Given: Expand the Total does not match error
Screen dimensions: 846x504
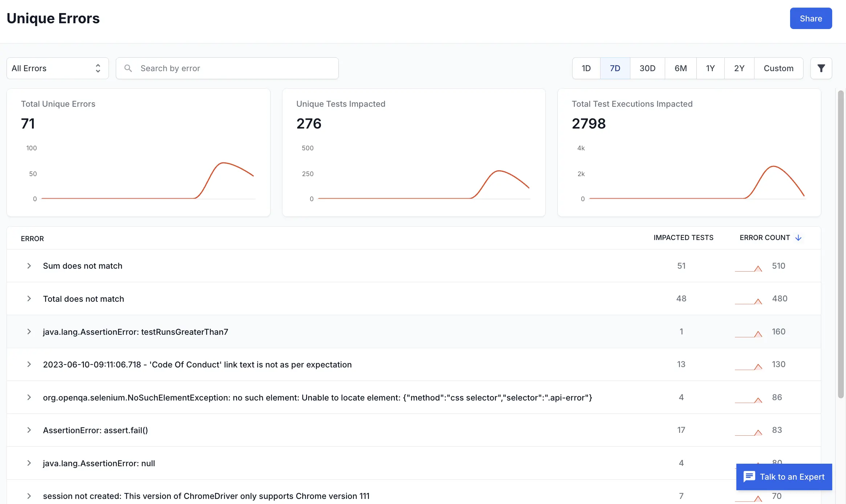Looking at the screenshot, I should point(29,299).
